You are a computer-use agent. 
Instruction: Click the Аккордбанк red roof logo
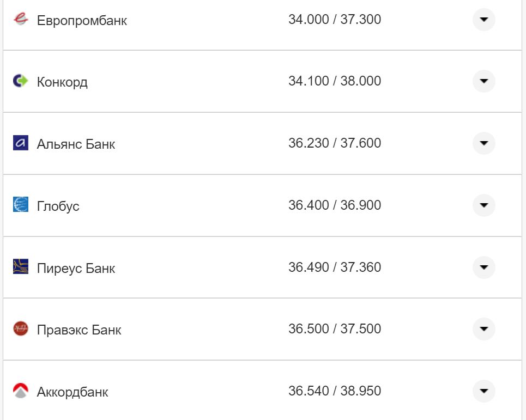pyautogui.click(x=20, y=391)
